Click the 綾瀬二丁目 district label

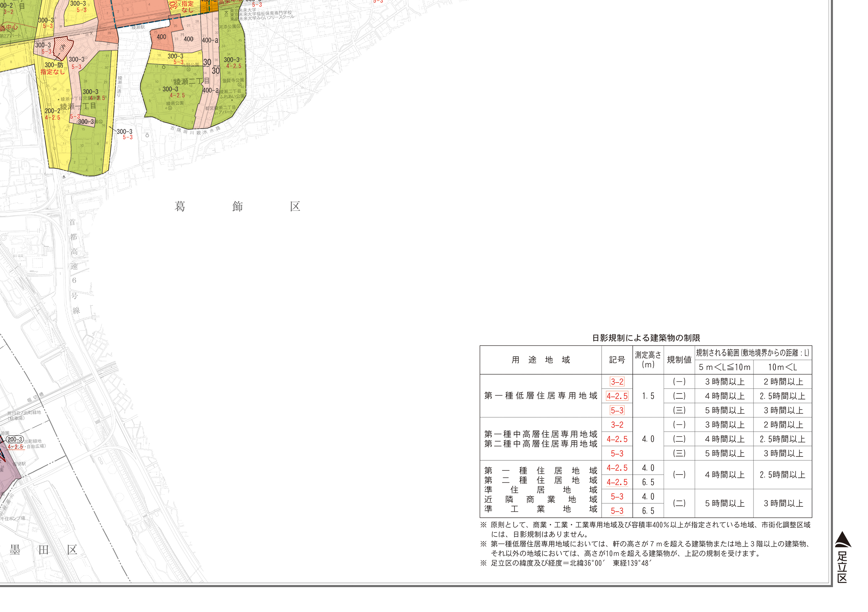point(191,81)
